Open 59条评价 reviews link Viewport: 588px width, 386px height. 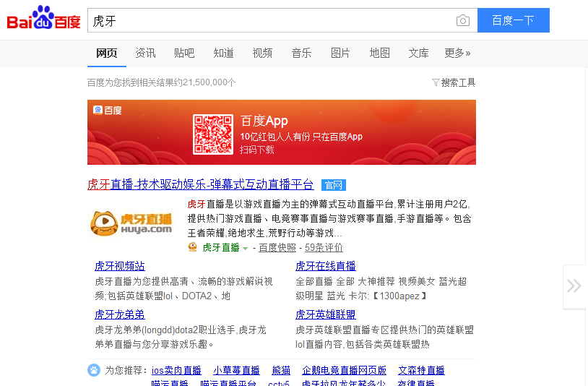(x=324, y=248)
